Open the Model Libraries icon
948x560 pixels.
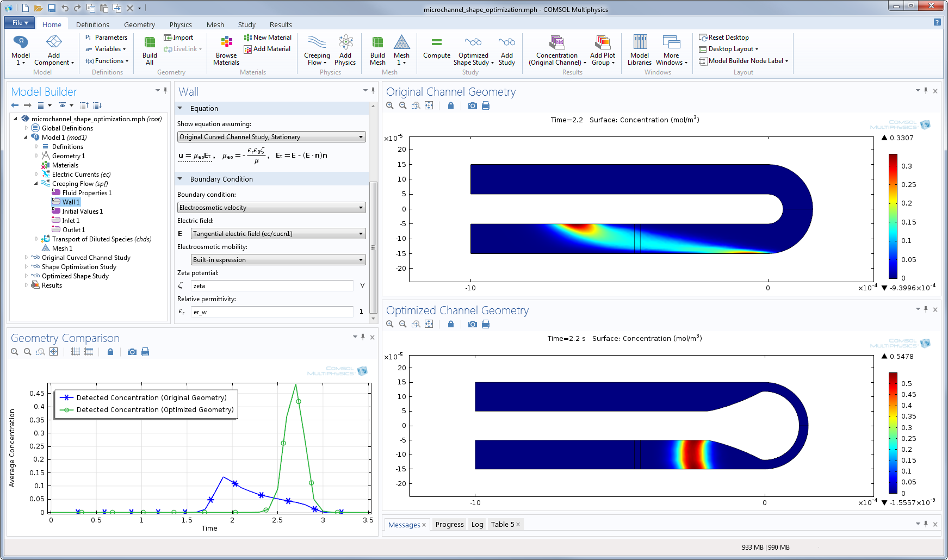point(640,42)
